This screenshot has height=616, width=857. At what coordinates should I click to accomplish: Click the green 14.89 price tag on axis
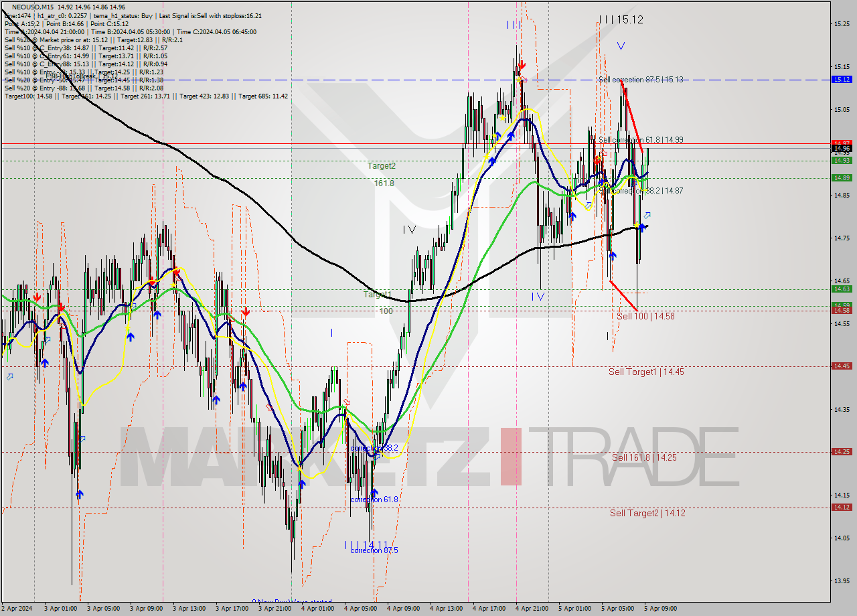click(x=841, y=177)
